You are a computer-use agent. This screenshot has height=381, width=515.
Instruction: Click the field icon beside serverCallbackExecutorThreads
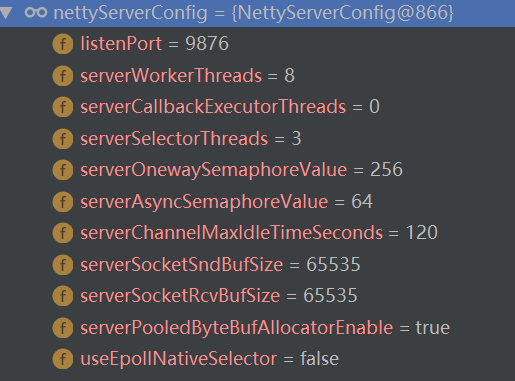(63, 107)
